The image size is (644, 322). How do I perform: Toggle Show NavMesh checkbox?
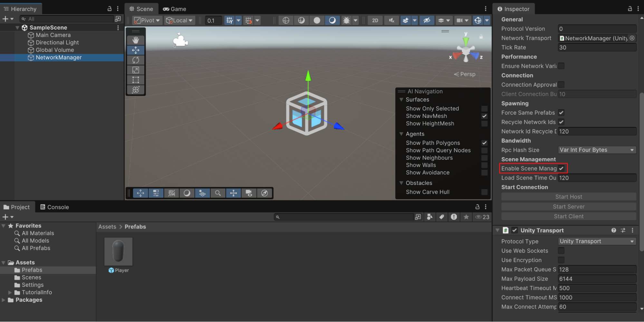coord(484,116)
